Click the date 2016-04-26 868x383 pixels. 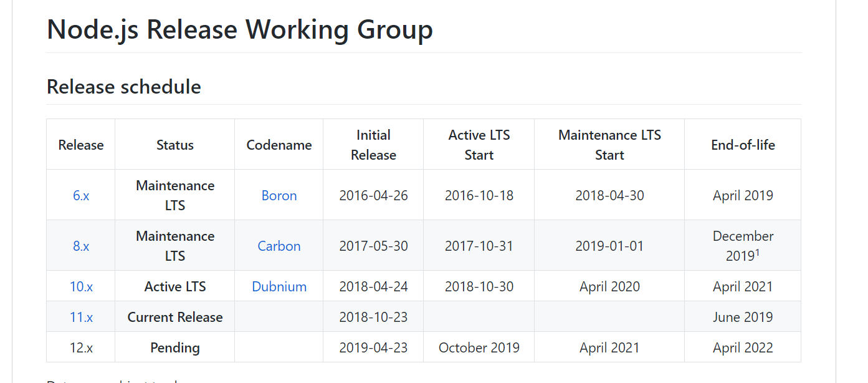coord(373,195)
